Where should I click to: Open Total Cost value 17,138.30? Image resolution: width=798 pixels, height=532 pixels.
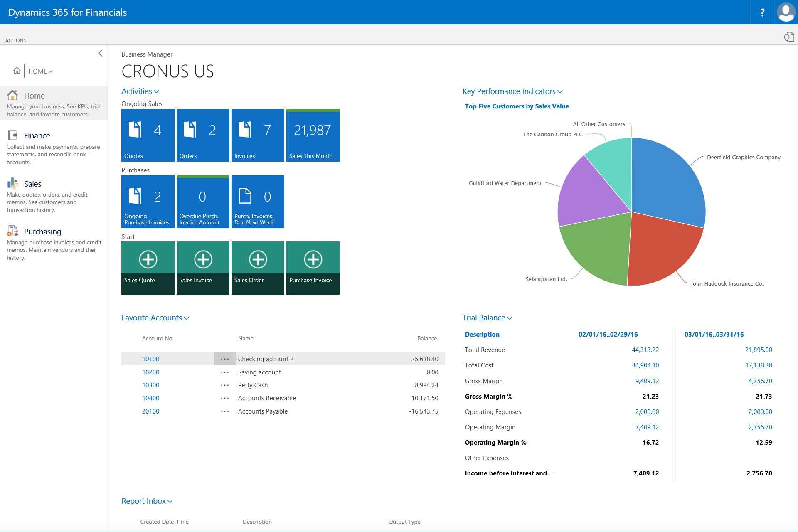759,365
